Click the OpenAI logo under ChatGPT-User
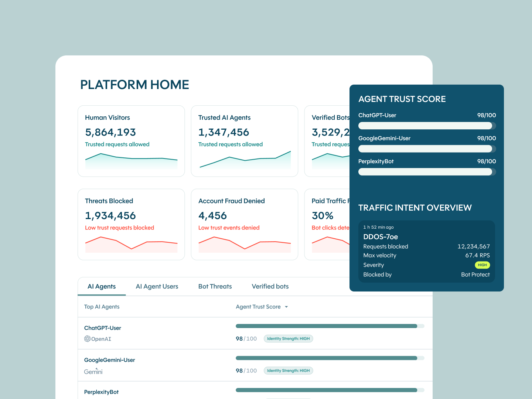532x399 pixels. point(98,339)
